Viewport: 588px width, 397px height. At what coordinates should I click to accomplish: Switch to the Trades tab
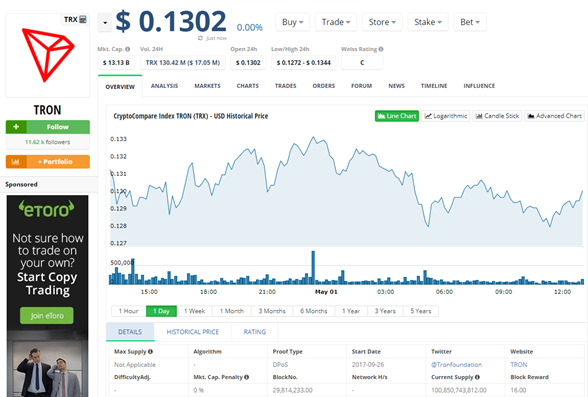click(x=285, y=86)
